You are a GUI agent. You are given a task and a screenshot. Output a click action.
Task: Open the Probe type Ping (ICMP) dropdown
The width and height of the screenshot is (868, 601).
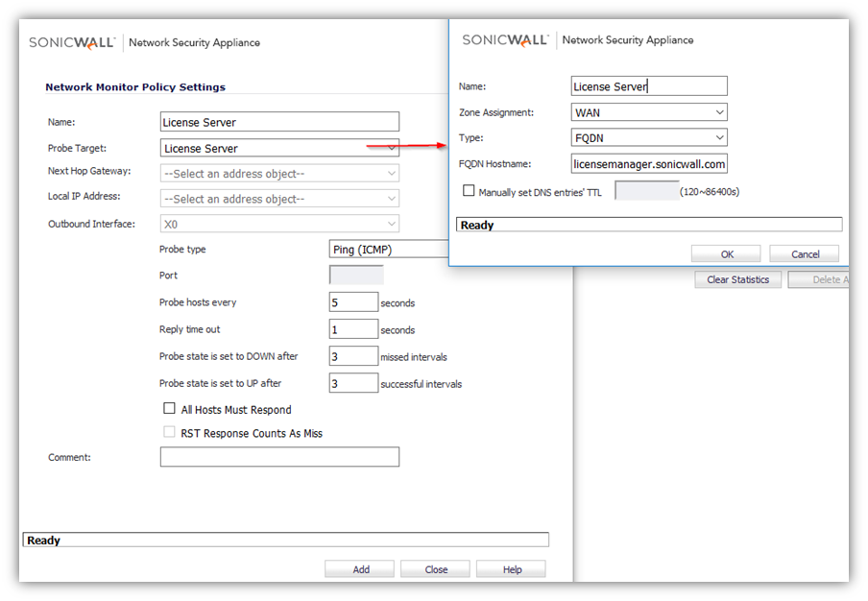click(389, 250)
